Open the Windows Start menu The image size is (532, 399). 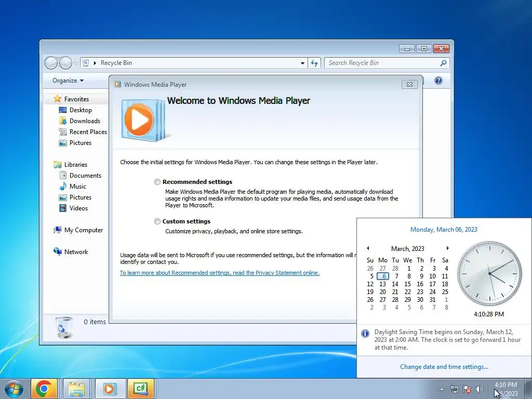pos(14,389)
